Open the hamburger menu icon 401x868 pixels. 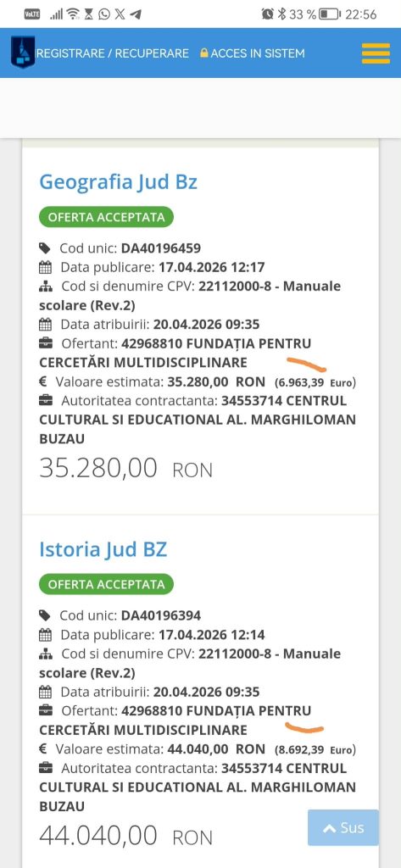click(x=376, y=53)
